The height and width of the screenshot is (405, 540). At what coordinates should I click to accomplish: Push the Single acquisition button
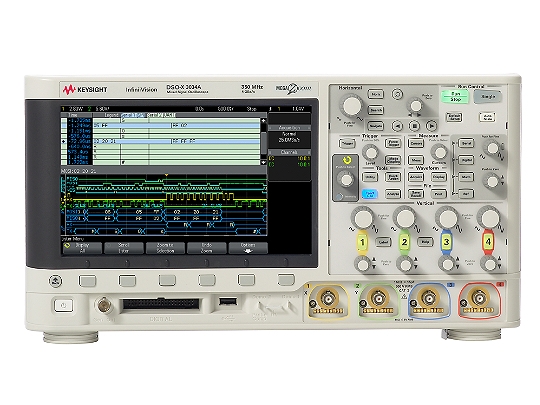[488, 97]
